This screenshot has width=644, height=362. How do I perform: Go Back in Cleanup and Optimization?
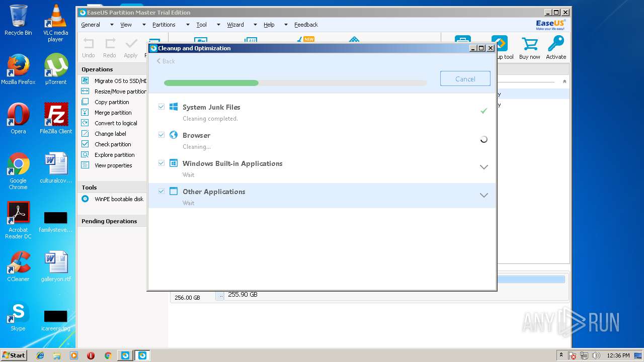[x=166, y=61]
